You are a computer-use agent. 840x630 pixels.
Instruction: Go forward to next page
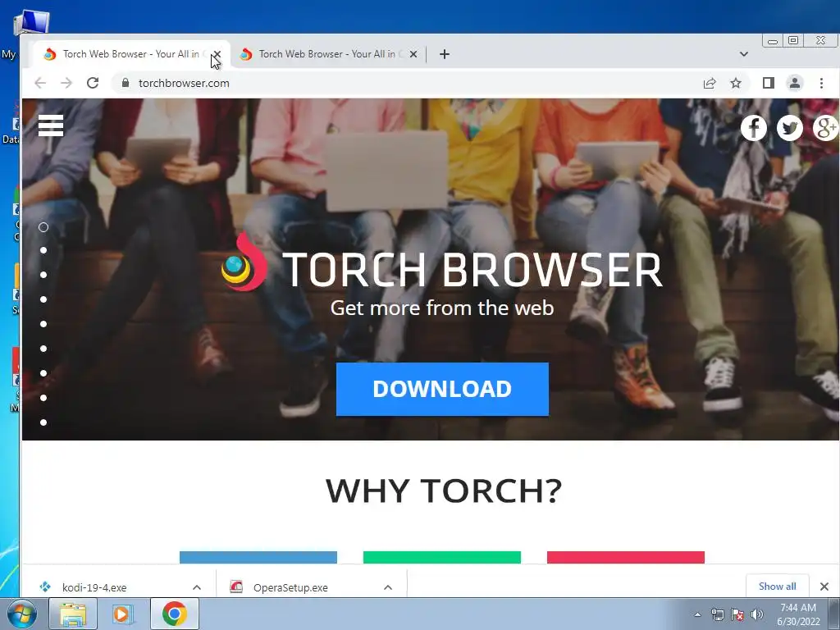tap(66, 83)
